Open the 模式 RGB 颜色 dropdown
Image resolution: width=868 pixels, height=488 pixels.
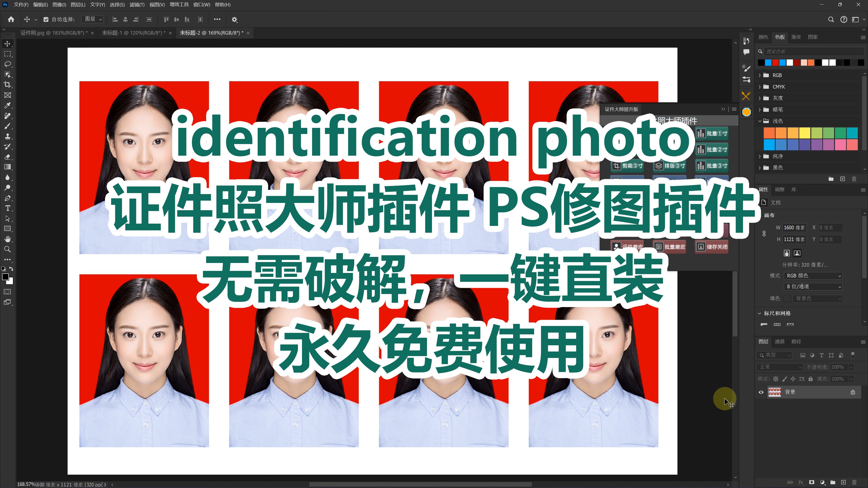(813, 276)
